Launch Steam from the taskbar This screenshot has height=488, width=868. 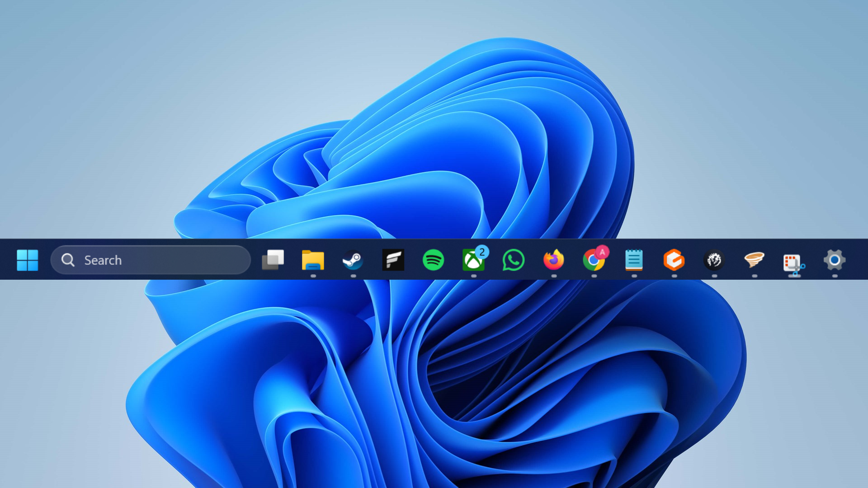tap(353, 260)
